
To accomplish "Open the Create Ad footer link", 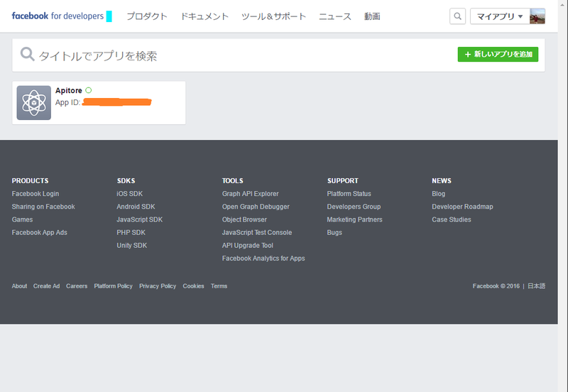I will pyautogui.click(x=46, y=286).
